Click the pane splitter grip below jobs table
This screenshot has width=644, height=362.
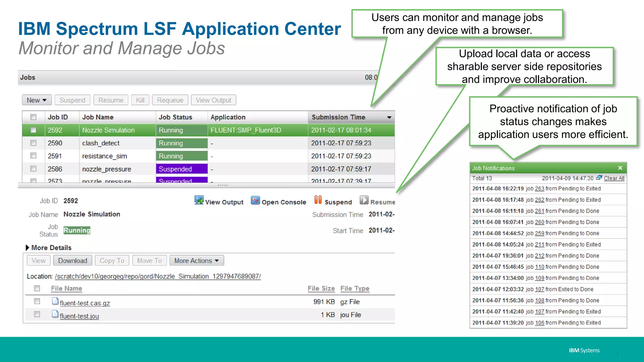click(223, 185)
